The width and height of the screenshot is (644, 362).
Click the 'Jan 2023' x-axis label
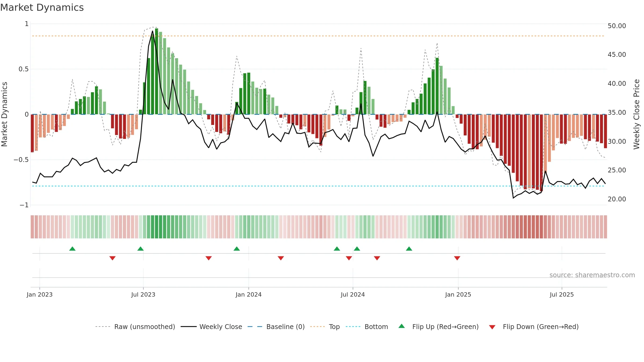click(x=40, y=294)
